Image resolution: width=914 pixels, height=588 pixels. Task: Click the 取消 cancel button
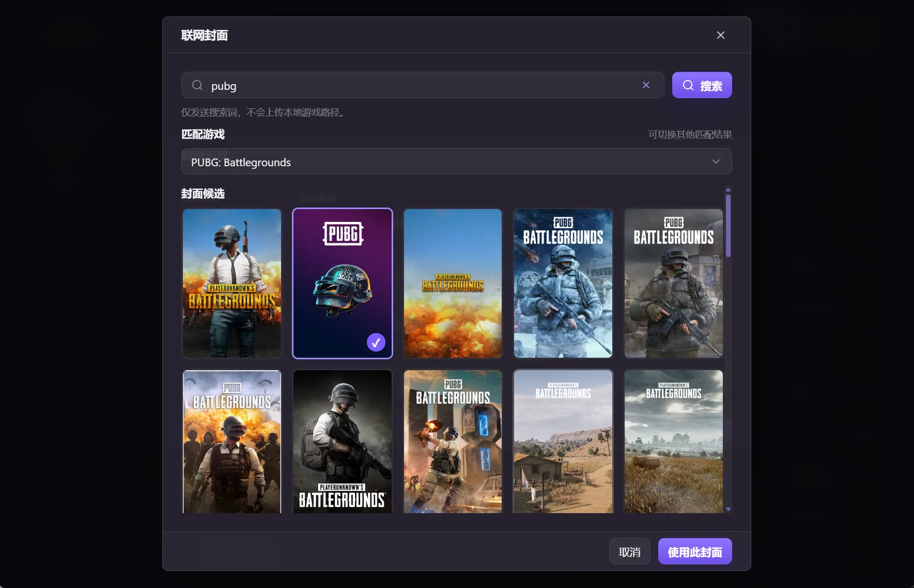(x=630, y=551)
